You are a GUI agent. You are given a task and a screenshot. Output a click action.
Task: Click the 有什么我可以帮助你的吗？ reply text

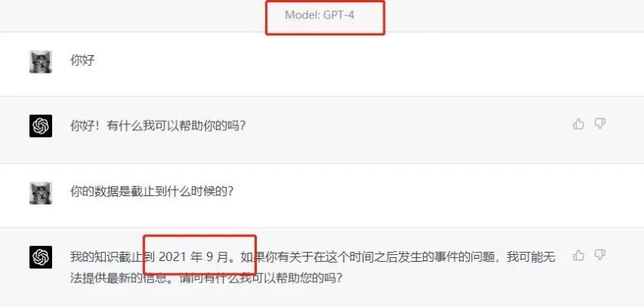click(176, 126)
